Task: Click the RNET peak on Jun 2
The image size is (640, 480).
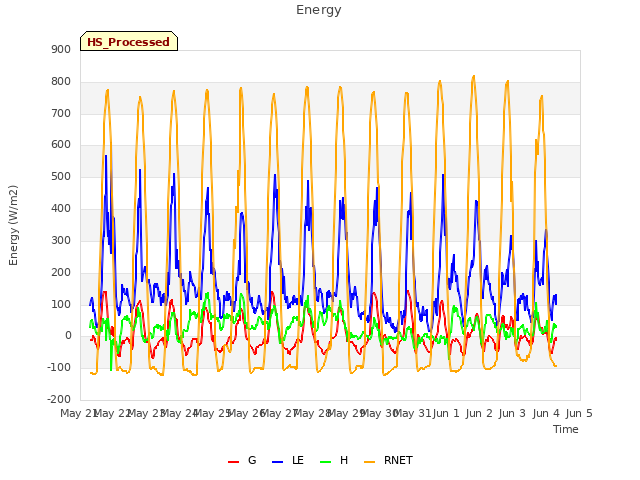Action: [x=473, y=76]
